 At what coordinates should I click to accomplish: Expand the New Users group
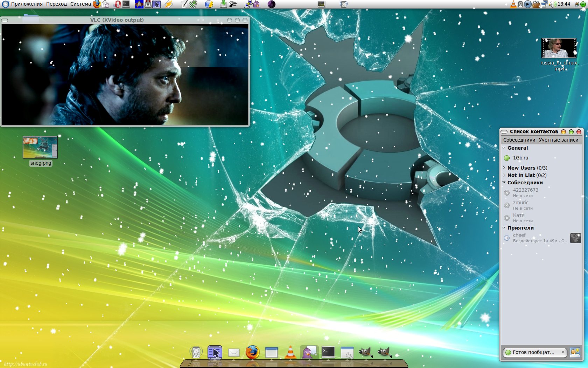click(504, 168)
